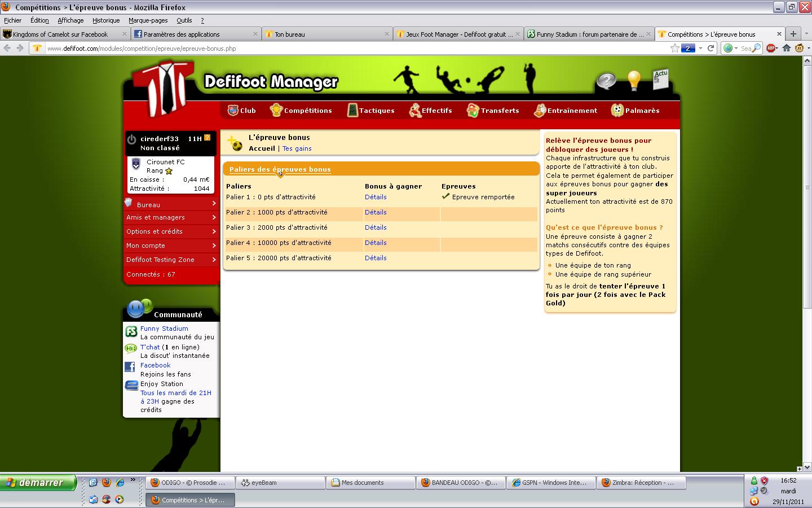Click the Cirounet FC club crest
This screenshot has width=812, height=508.
pyautogui.click(x=136, y=164)
